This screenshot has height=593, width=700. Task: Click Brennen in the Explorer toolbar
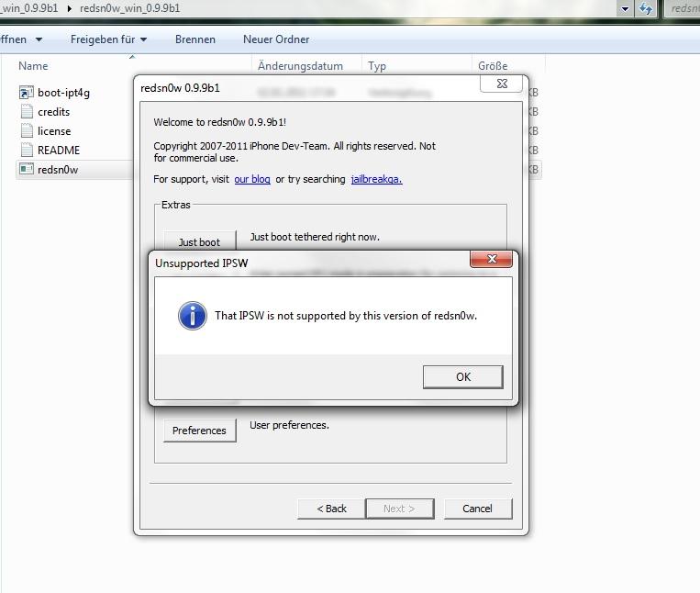pyautogui.click(x=195, y=39)
